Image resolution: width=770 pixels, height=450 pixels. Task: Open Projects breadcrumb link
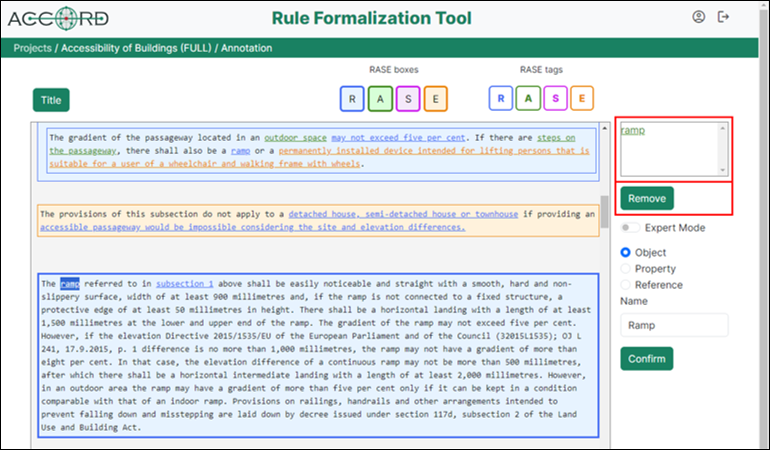pos(32,48)
